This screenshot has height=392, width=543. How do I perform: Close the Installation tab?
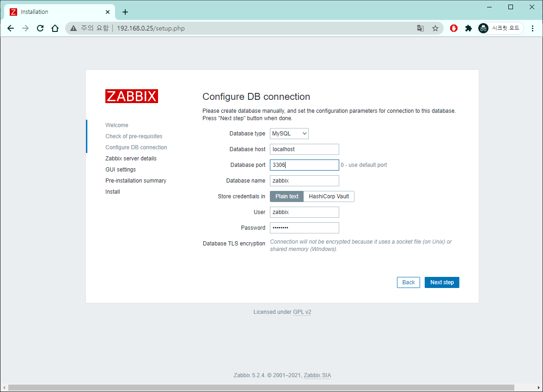pyautogui.click(x=108, y=12)
